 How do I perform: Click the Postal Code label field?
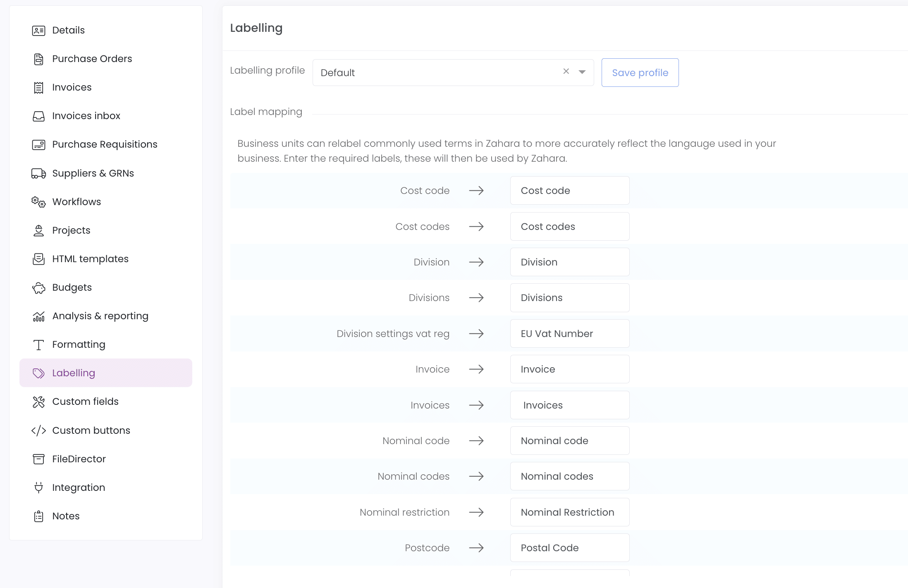pyautogui.click(x=570, y=548)
